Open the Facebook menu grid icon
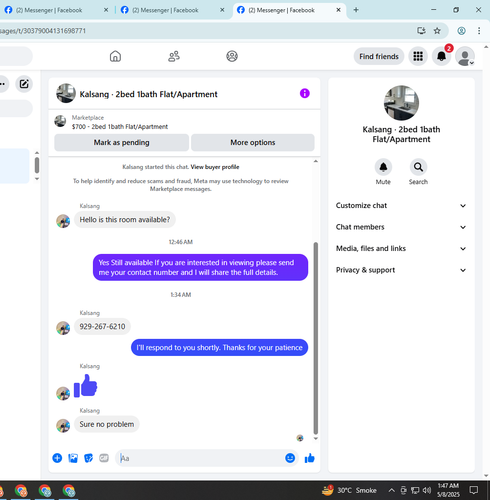Screen dimensions: 490x500 [418, 56]
